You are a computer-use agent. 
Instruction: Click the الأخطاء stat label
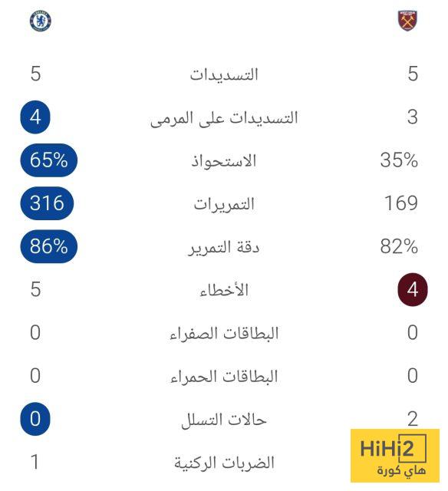(224, 290)
